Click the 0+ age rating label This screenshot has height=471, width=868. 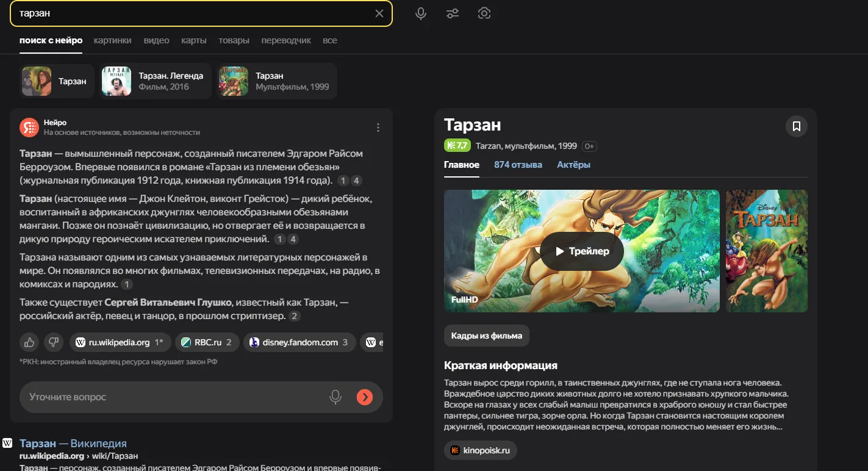point(589,146)
